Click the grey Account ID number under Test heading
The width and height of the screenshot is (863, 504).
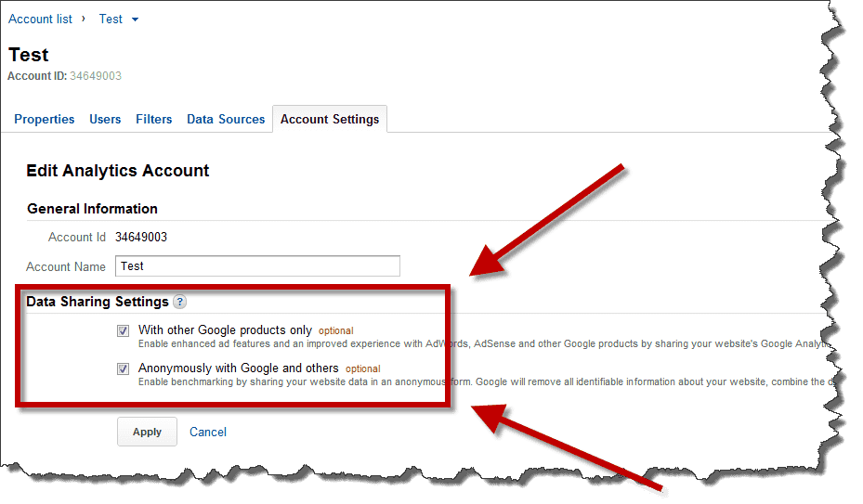[x=95, y=76]
